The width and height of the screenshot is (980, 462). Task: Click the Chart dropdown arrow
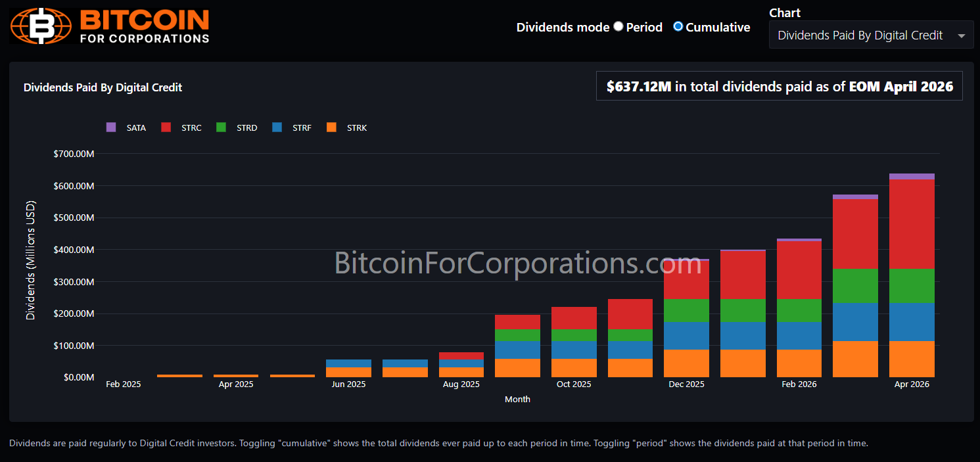pos(962,35)
